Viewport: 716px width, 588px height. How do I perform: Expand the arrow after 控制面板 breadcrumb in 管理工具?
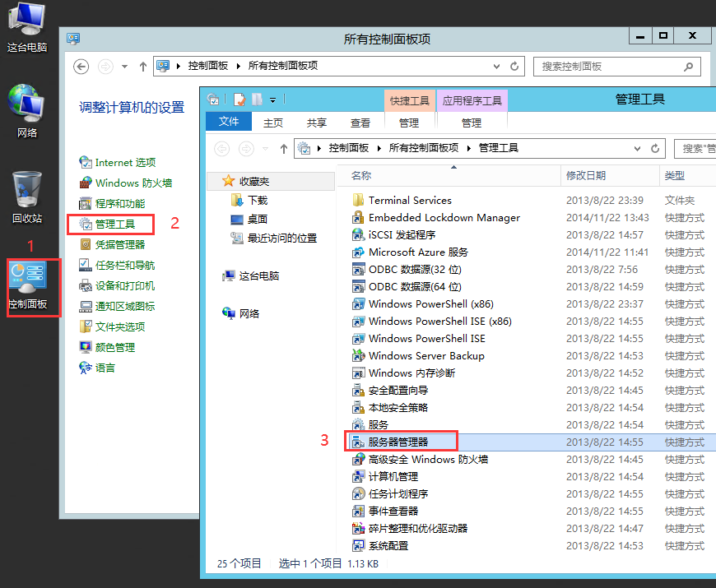[x=379, y=148]
